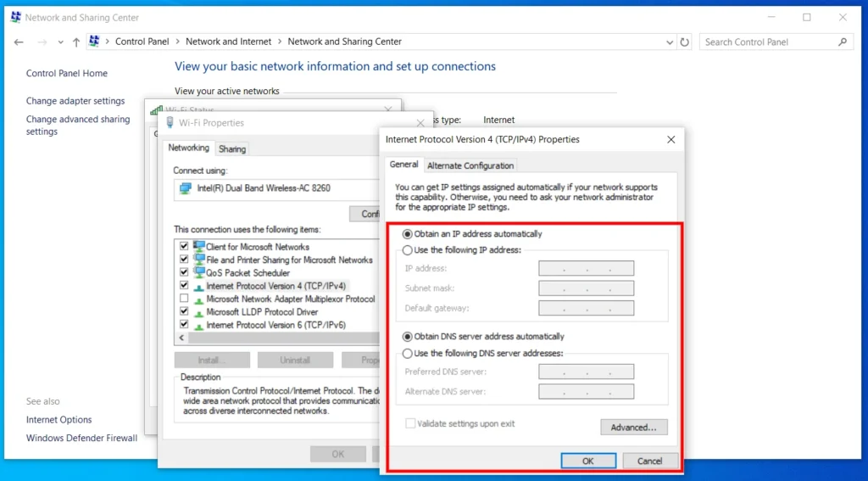Screen dimensions: 868x481
Task: Check Microsoft Network Adapter Multiplexor Protocol
Action: (x=184, y=299)
